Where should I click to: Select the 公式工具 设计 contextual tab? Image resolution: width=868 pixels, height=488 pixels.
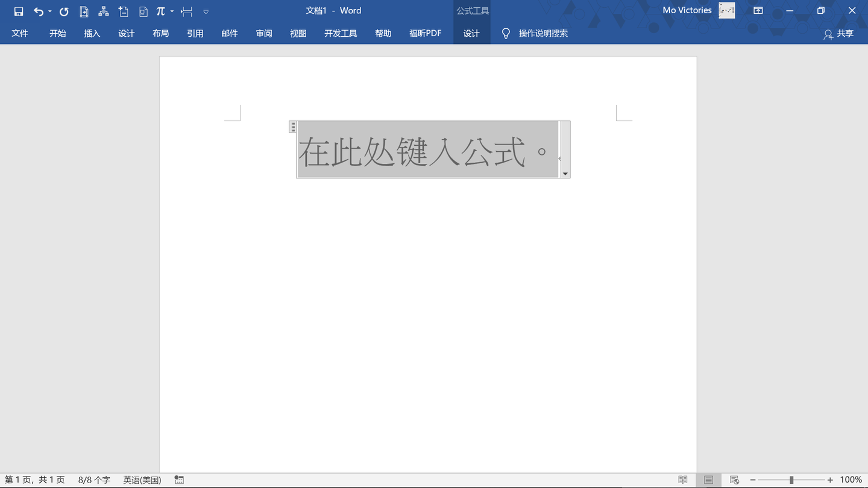pyautogui.click(x=471, y=33)
